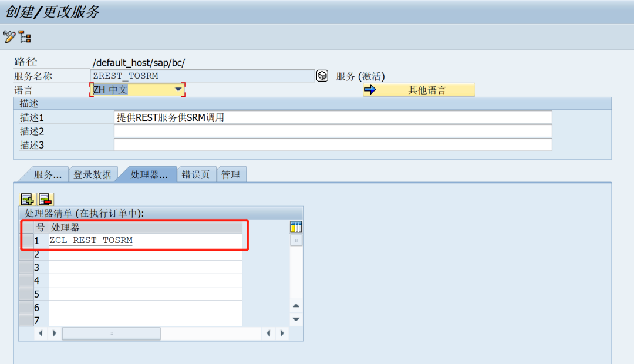Click the vertical scrollbar up arrow

coord(296,306)
